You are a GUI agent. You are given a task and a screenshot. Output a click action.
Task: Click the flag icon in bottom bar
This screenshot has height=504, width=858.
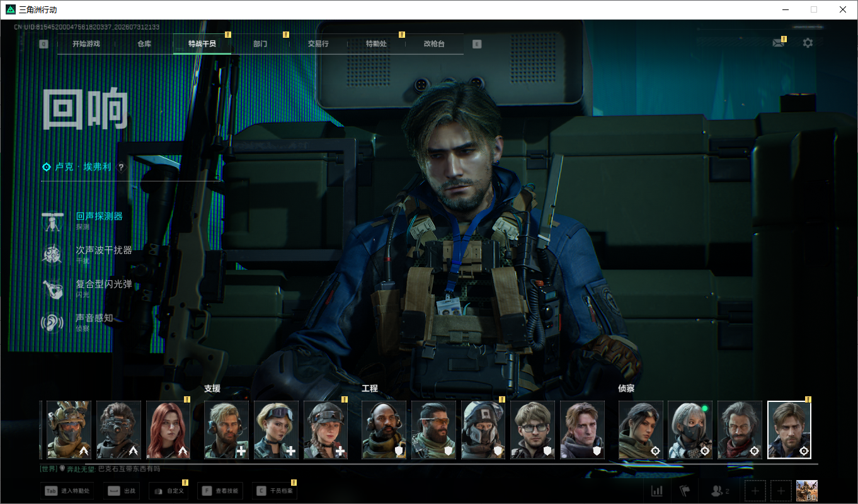pyautogui.click(x=685, y=491)
